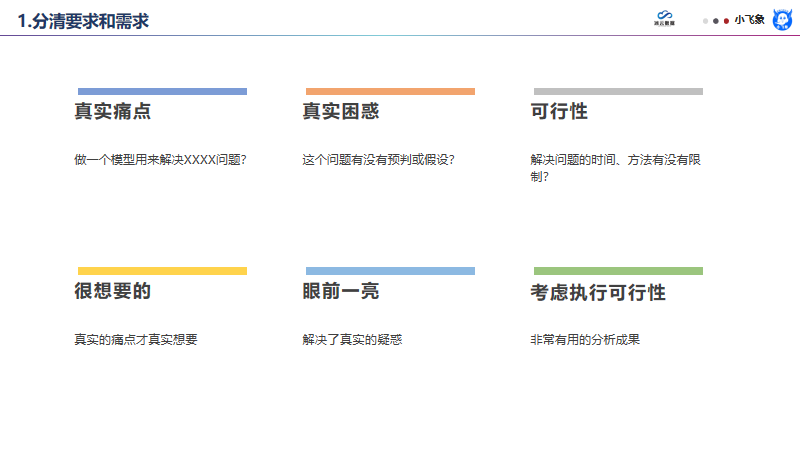This screenshot has height=450, width=800.
Task: Click text 这个问题有没有预判或假设?
Action: coord(378,160)
